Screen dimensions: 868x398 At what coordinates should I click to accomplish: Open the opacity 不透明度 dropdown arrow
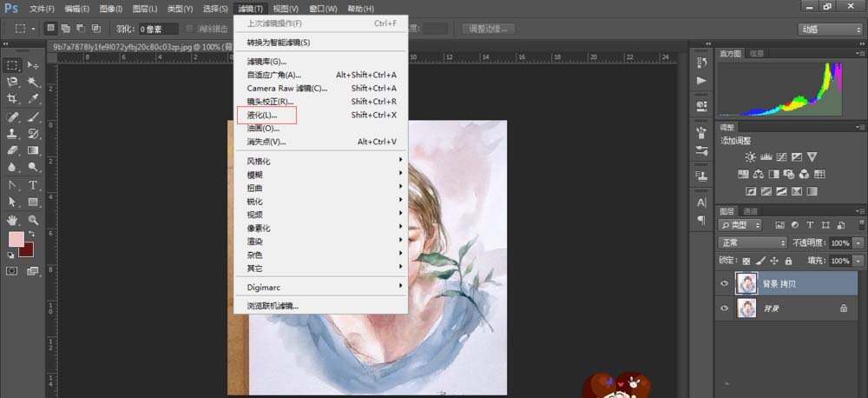[x=858, y=242]
